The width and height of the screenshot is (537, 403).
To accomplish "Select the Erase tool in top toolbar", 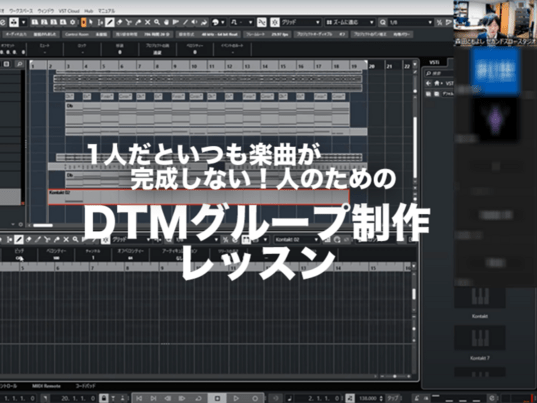I will 119,22.
